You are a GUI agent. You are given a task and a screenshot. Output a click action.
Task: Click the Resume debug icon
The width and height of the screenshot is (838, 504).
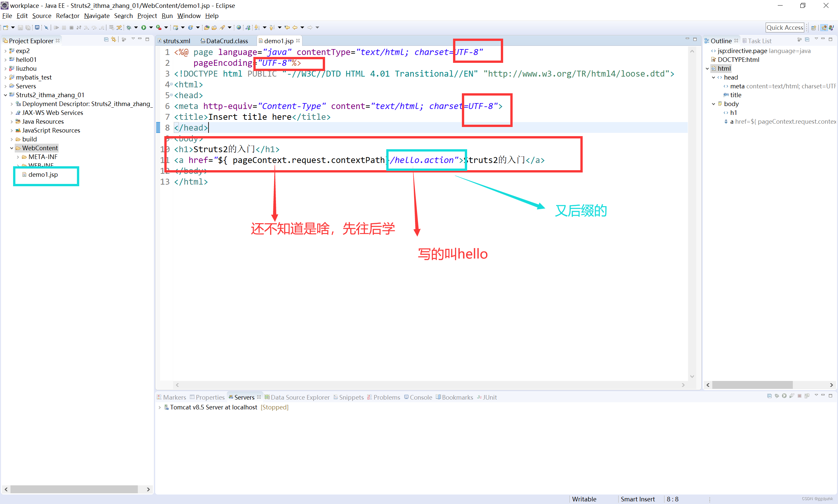56,27
